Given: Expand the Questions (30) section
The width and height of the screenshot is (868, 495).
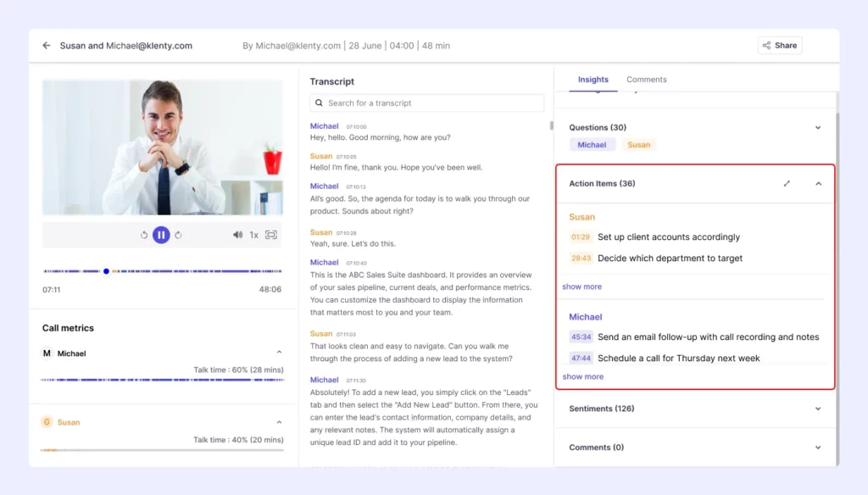Looking at the screenshot, I should click(x=818, y=128).
